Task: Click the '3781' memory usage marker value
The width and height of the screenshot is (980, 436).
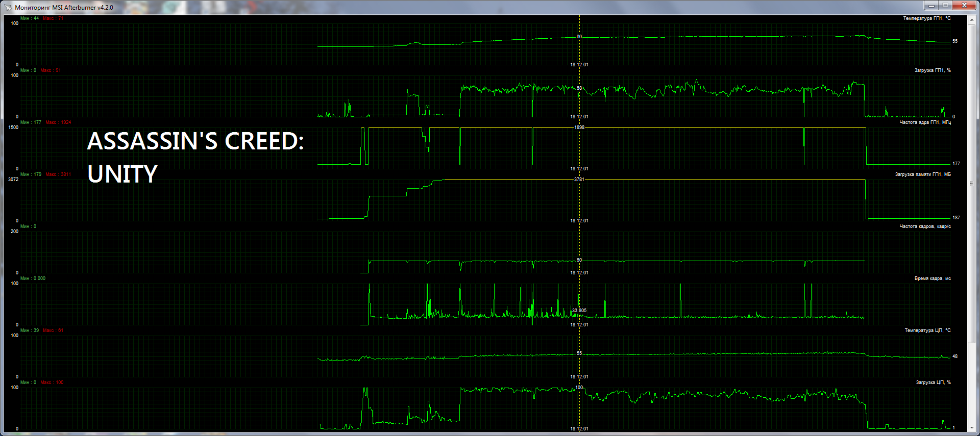Action: pos(579,179)
